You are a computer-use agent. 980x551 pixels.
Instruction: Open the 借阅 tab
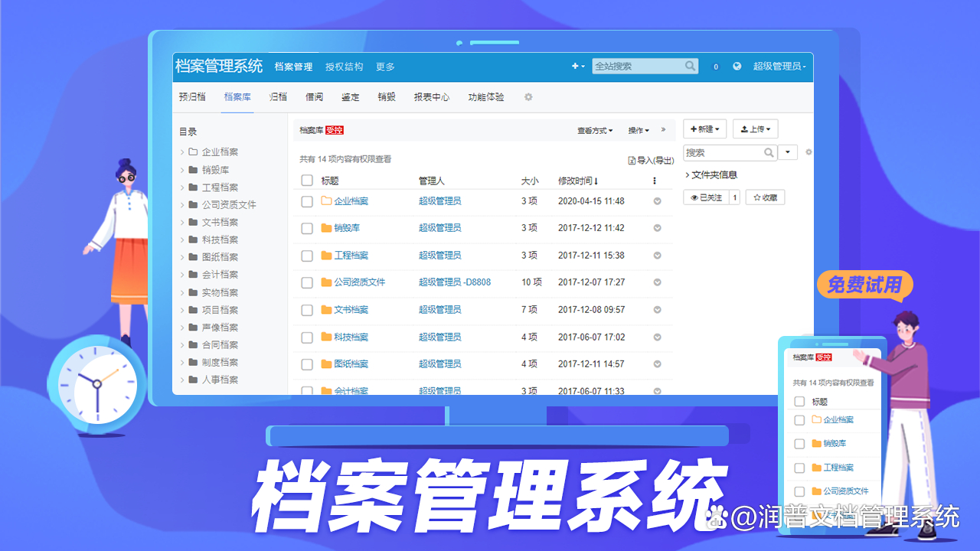pos(314,97)
